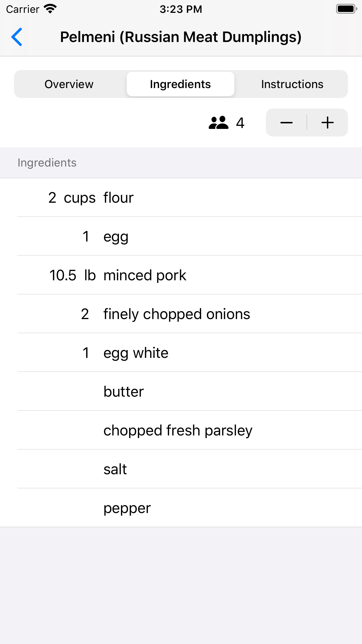The image size is (362, 644).
Task: Tap the flour ingredient row
Action: (x=181, y=198)
